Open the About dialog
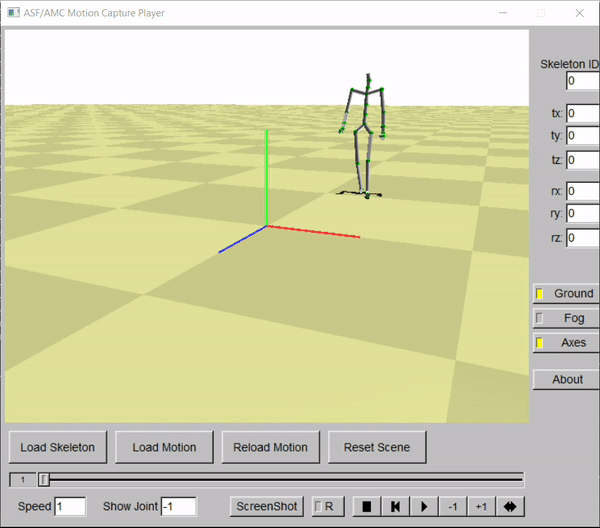Image resolution: width=600 pixels, height=528 pixels. (x=566, y=380)
